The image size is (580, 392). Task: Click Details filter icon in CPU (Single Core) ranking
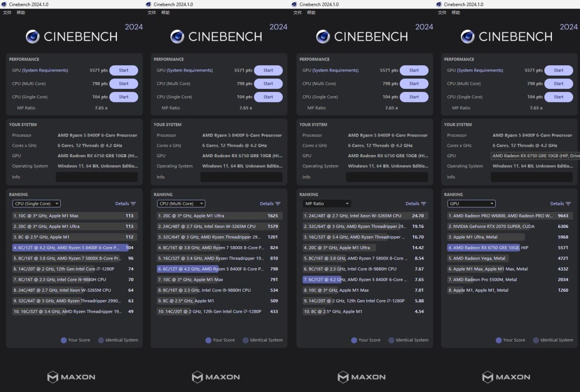coord(133,204)
